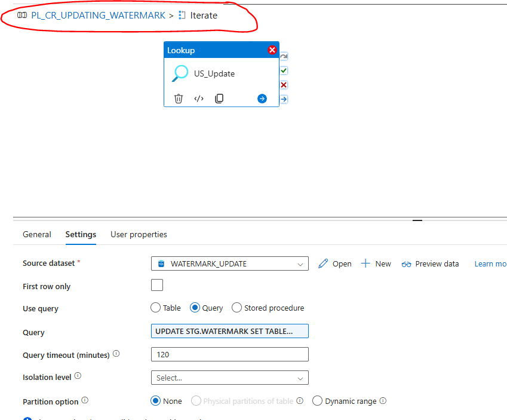Viewport: 507px width, 420px height.
Task: Open the Isolation level Select dropdown
Action: point(229,378)
